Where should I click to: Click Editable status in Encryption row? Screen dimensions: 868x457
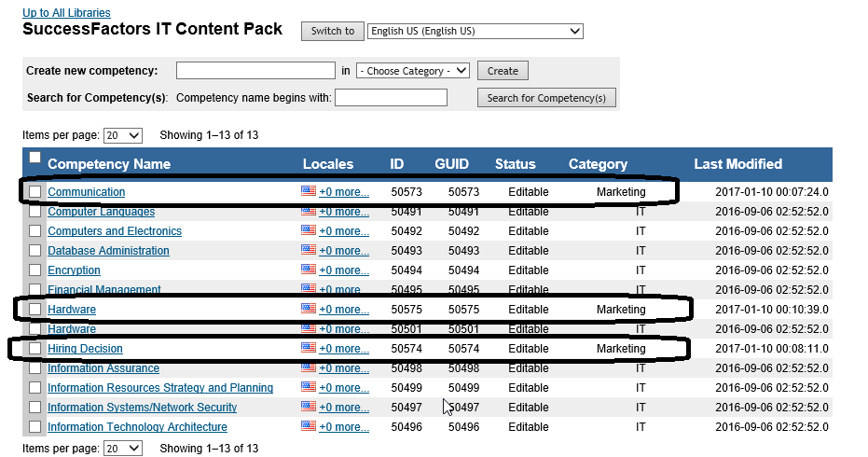pos(529,270)
